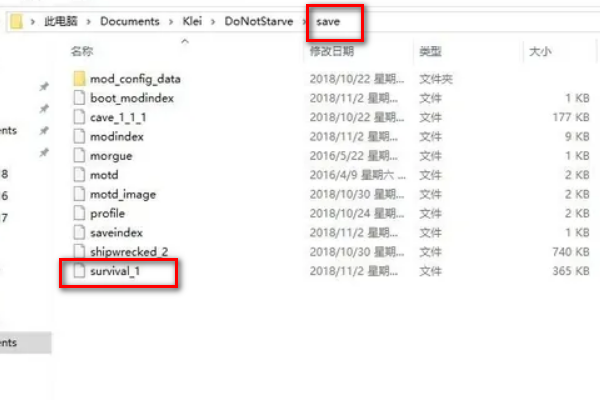Click the cave_1_1_1 file icon
The width and height of the screenshot is (600, 400).
coord(79,117)
